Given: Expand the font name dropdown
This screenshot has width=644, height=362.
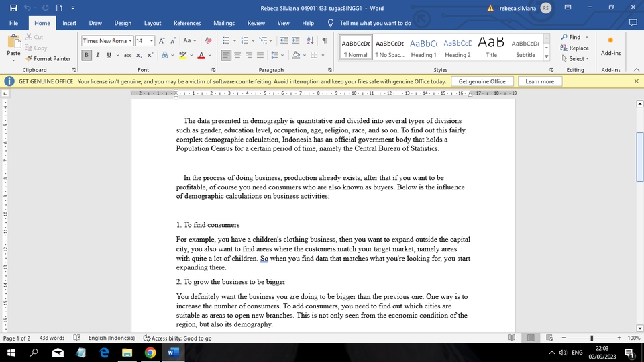Looking at the screenshot, I should [x=130, y=41].
